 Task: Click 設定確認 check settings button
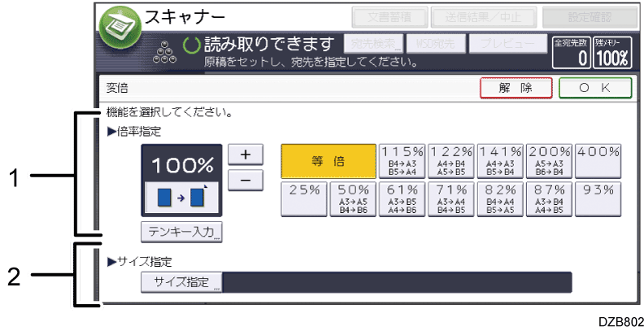click(590, 17)
